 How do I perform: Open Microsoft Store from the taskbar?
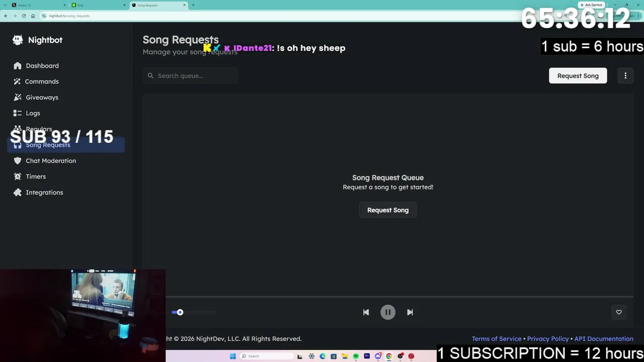click(334, 356)
